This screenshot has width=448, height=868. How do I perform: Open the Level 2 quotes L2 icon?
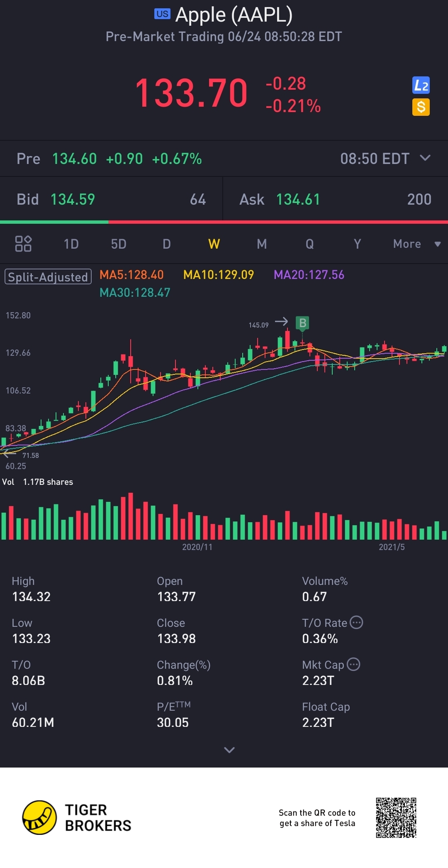click(421, 86)
